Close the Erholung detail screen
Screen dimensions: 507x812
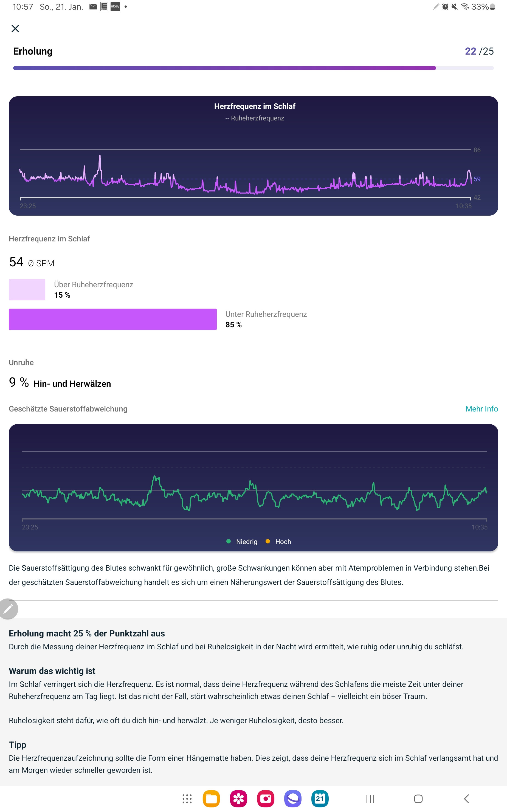15,29
